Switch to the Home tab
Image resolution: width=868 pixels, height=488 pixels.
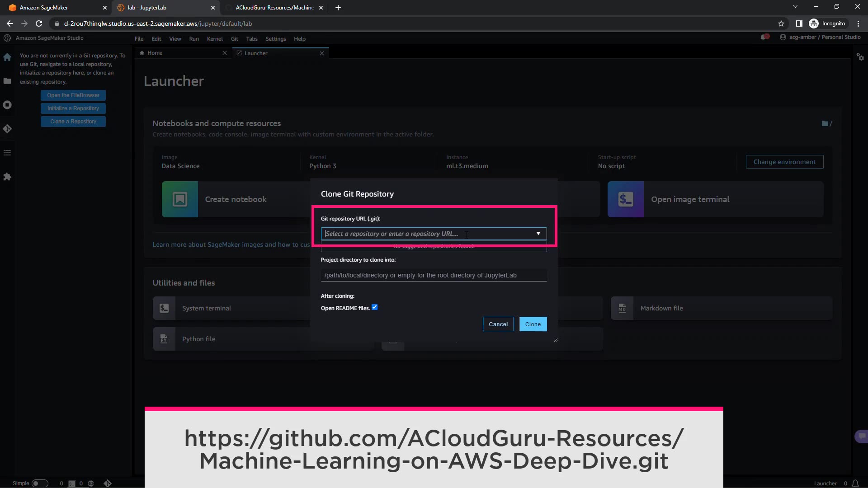point(155,53)
